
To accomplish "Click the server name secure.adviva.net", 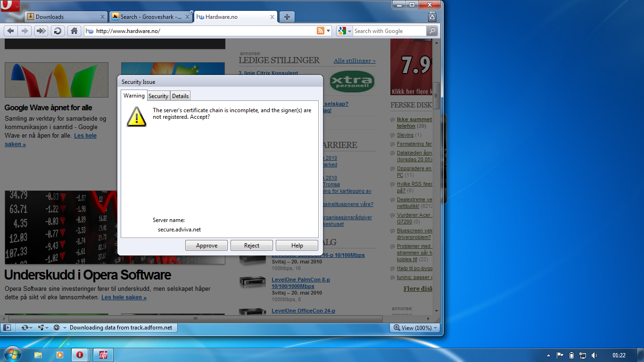I will click(x=179, y=230).
